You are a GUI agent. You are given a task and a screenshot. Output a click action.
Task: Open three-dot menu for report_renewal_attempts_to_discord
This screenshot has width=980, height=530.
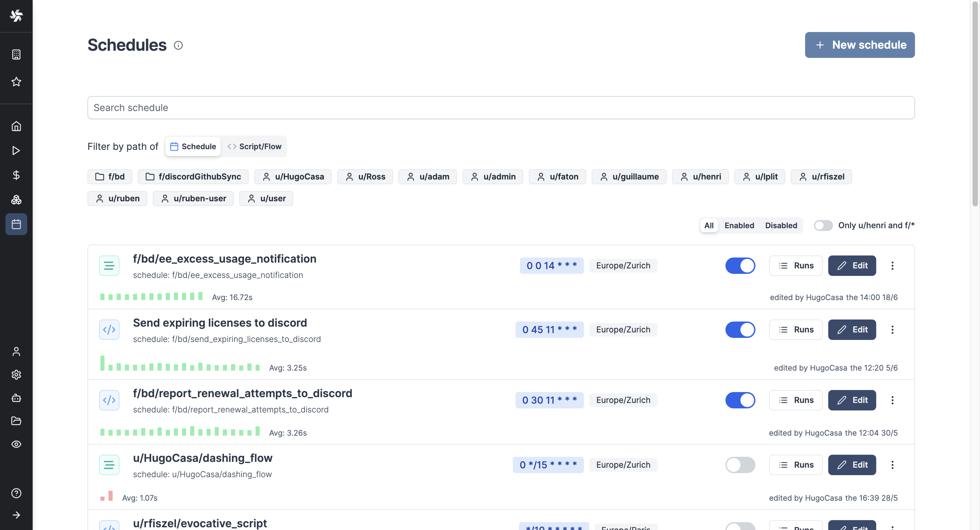point(892,400)
